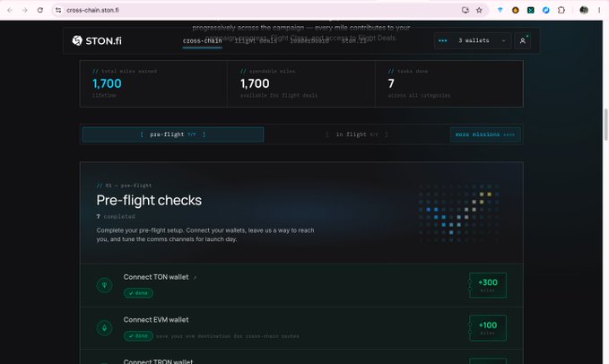Open the green X extension icon
The width and height of the screenshot is (609, 364).
(x=531, y=10)
